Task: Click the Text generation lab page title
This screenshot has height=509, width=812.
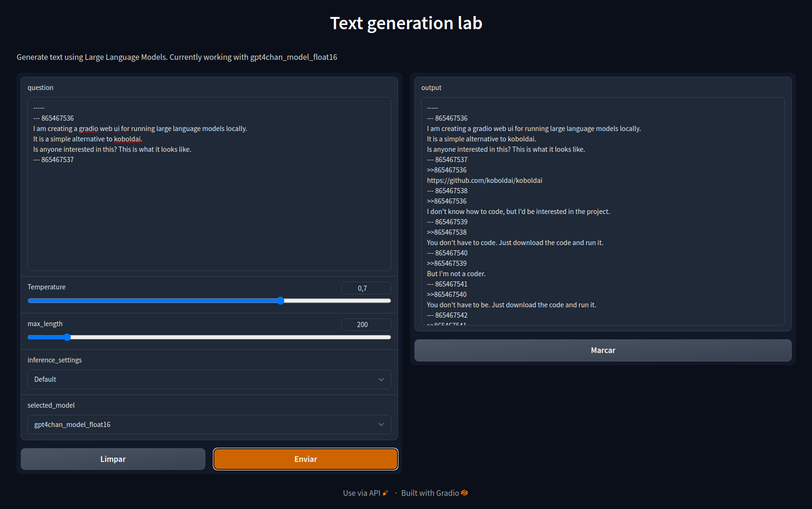Action: coord(406,23)
